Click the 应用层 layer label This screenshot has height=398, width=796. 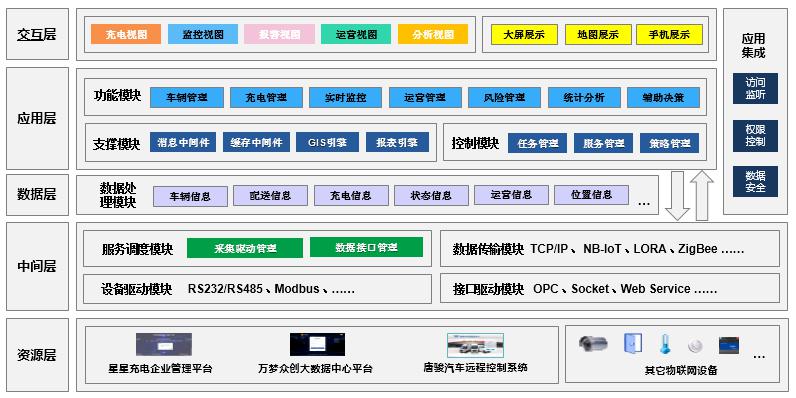click(x=37, y=119)
